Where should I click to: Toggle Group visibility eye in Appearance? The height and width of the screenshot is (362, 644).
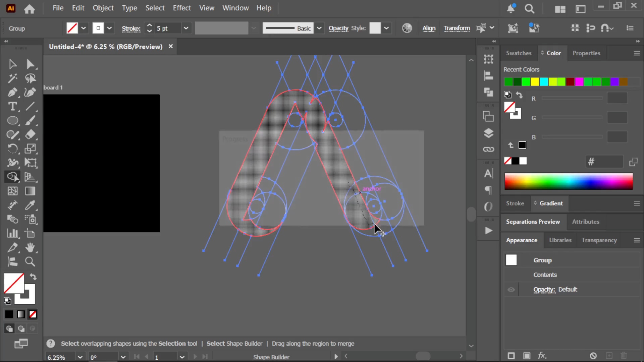511,290
